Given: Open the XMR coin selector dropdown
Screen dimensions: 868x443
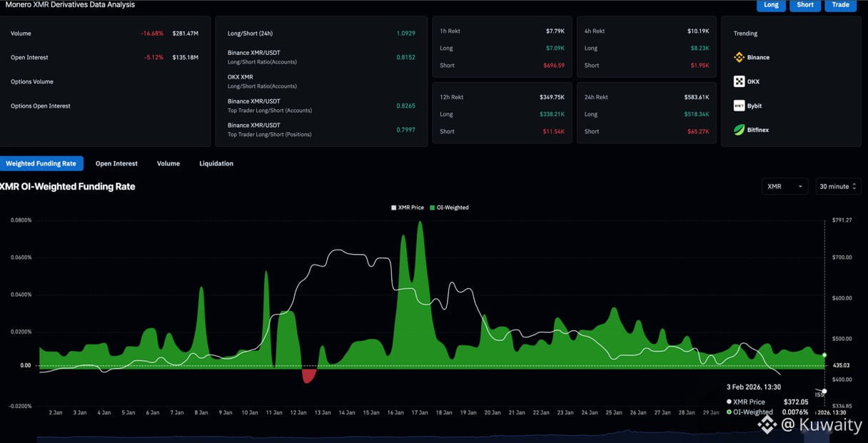Looking at the screenshot, I should [x=784, y=186].
